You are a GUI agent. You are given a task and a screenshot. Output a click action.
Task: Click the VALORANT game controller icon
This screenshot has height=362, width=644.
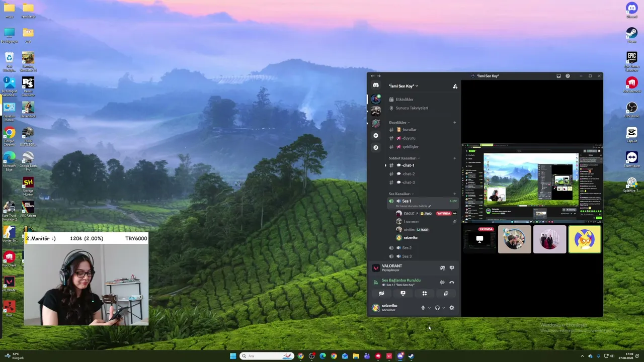point(443,268)
